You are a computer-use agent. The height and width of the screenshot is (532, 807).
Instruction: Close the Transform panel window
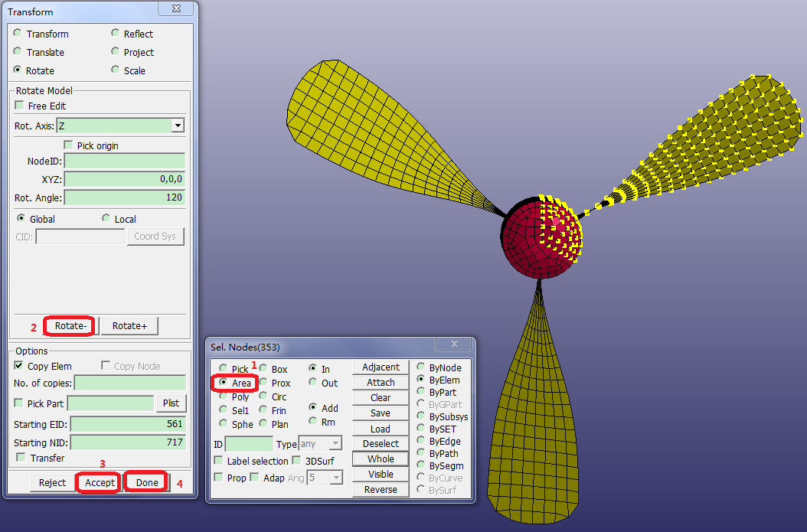(x=179, y=10)
